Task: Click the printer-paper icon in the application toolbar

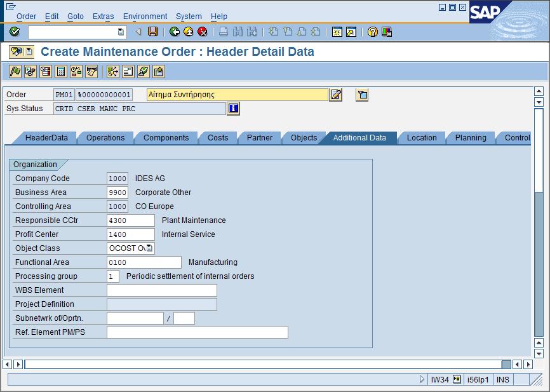Action: point(91,72)
